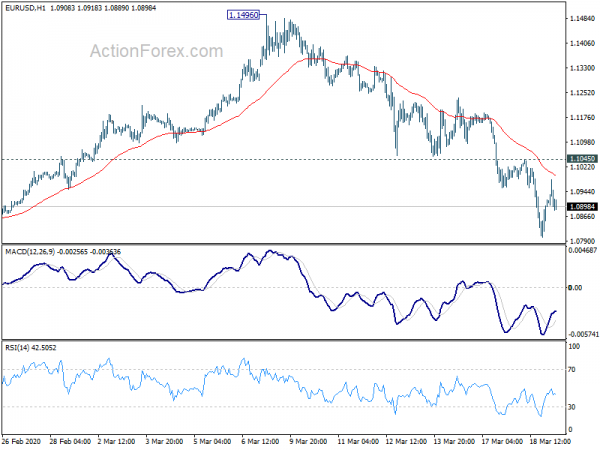
Task: Click the 1.14840 price axis value
Action: click(x=582, y=18)
